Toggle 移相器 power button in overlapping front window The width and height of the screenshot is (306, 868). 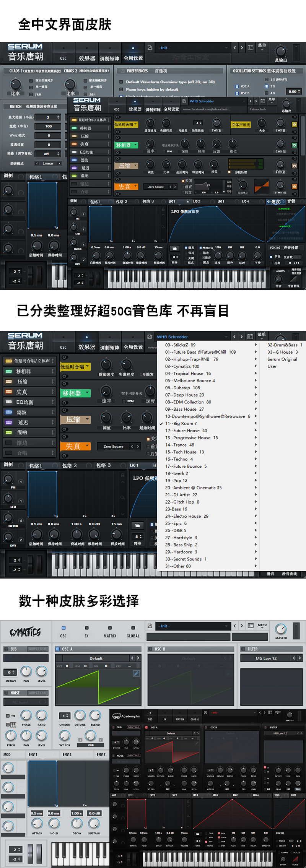tap(294, 145)
